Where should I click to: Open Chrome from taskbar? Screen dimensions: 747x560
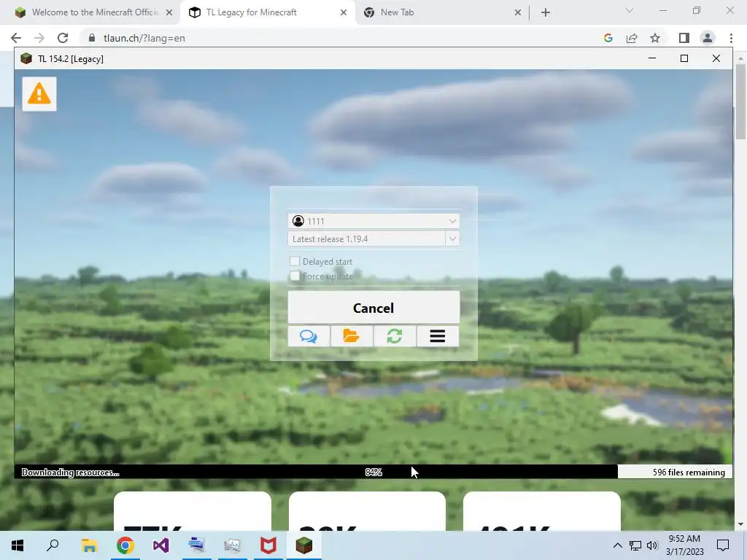tap(125, 545)
